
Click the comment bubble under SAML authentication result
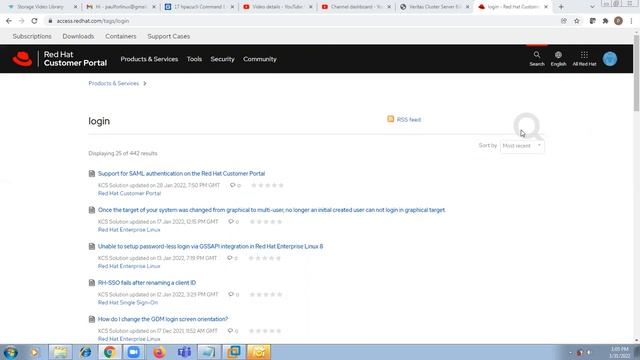pos(232,185)
